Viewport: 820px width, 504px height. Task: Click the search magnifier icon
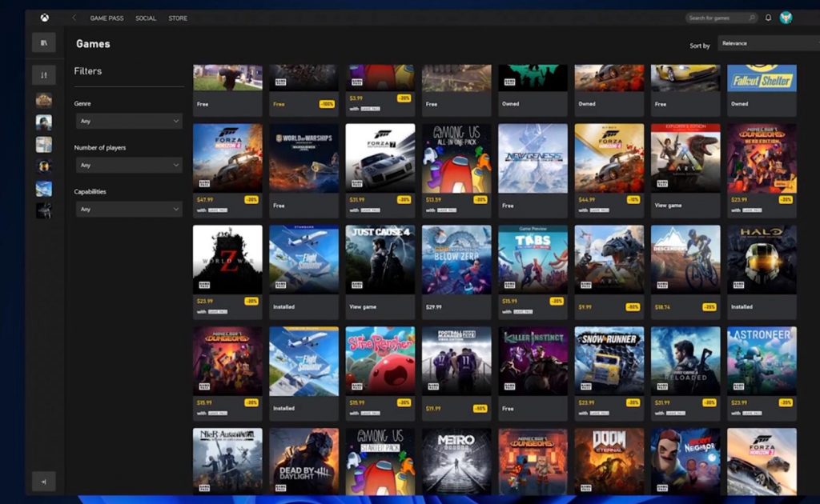(x=752, y=18)
